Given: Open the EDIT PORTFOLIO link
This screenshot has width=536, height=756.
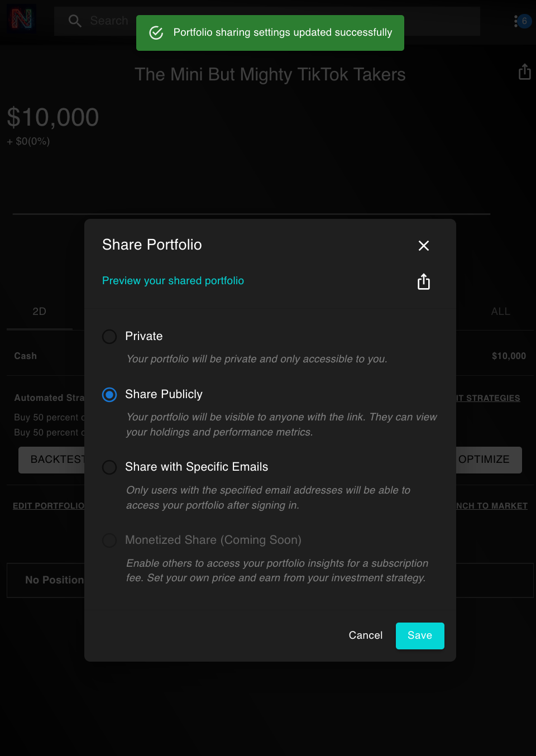Looking at the screenshot, I should (x=49, y=506).
